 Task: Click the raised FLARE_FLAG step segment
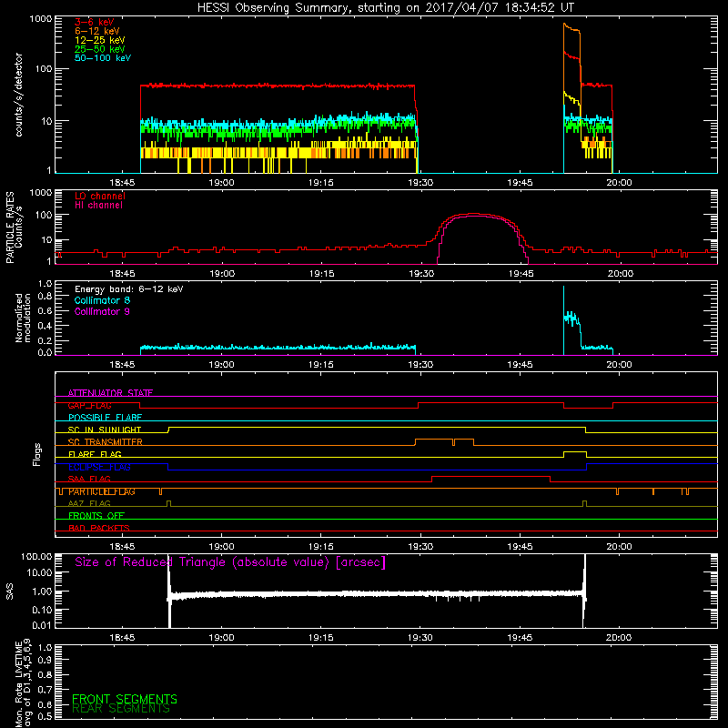click(575, 451)
